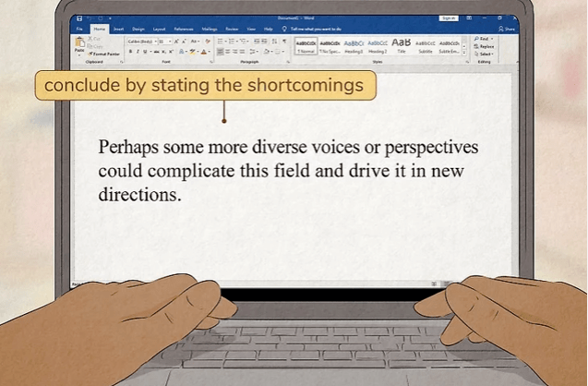Image resolution: width=588 pixels, height=386 pixels.
Task: Click the Replace tool in Editing group
Action: pyautogui.click(x=486, y=46)
